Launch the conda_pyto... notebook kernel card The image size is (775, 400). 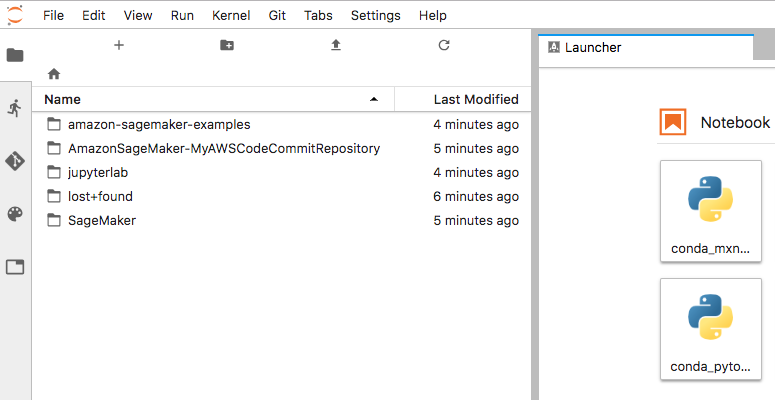(x=711, y=329)
